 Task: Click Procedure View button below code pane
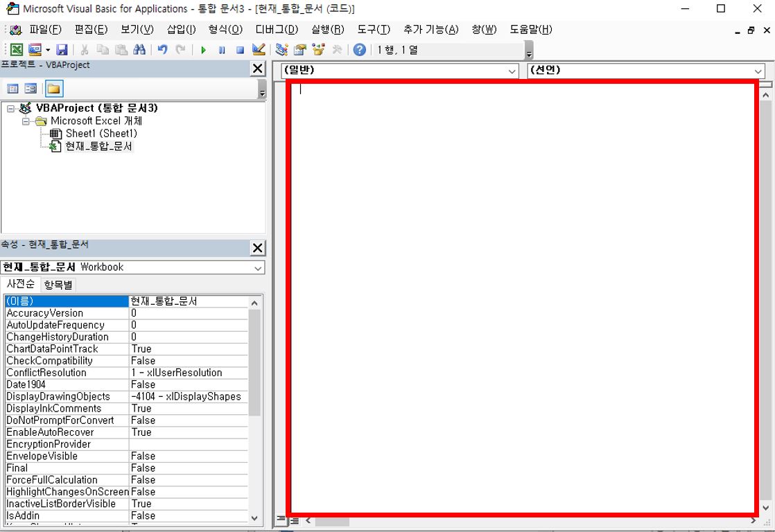pyautogui.click(x=281, y=520)
